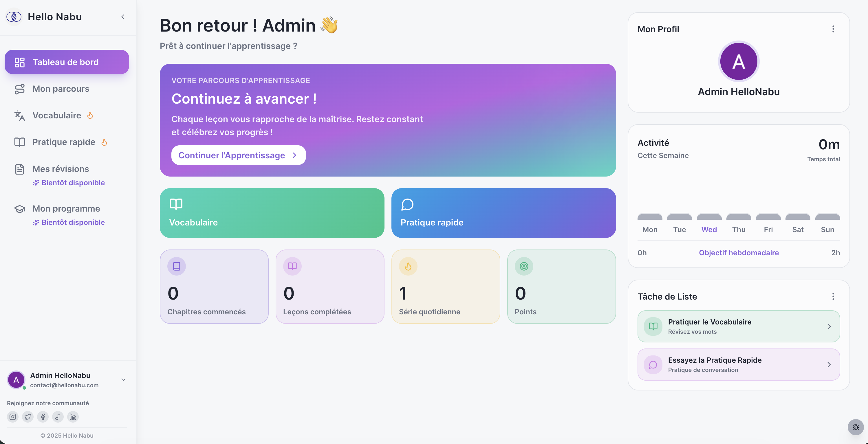Open the Twitter community link icon

(x=28, y=417)
